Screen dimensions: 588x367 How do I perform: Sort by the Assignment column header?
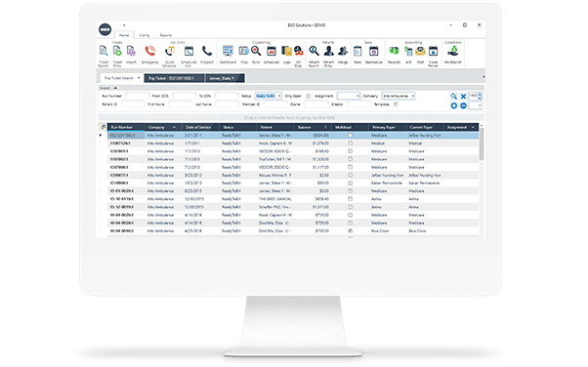coord(461,127)
